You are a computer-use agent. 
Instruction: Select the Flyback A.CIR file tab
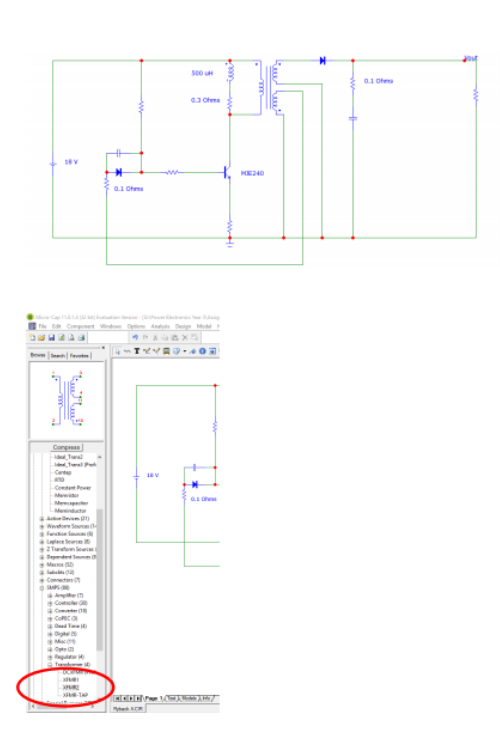tap(128, 708)
